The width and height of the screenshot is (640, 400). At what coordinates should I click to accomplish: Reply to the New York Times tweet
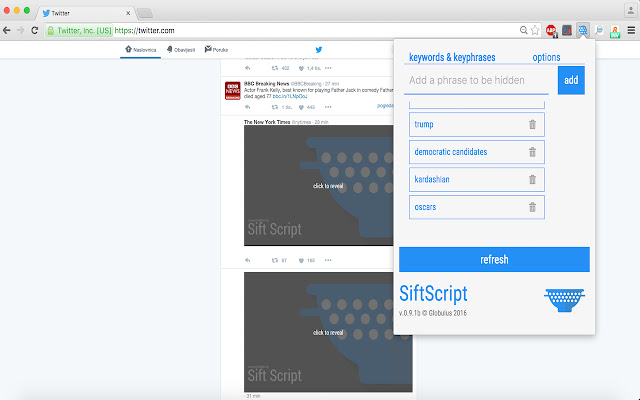247,260
